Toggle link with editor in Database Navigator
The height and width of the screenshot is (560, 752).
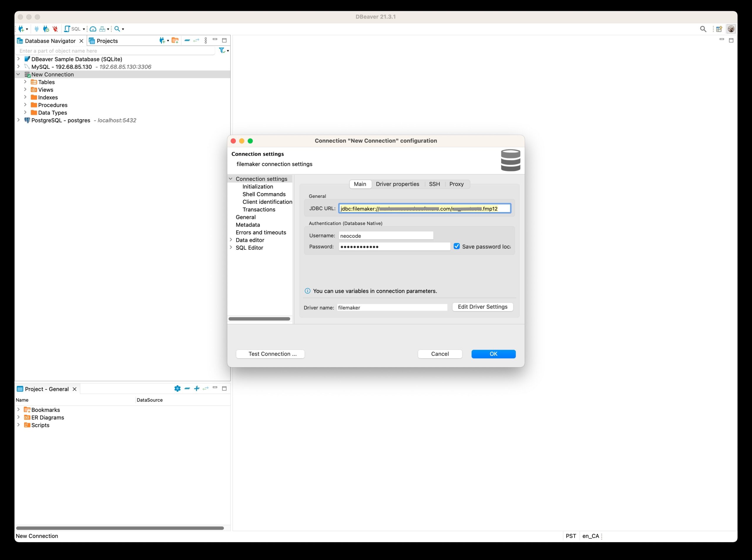tap(196, 40)
